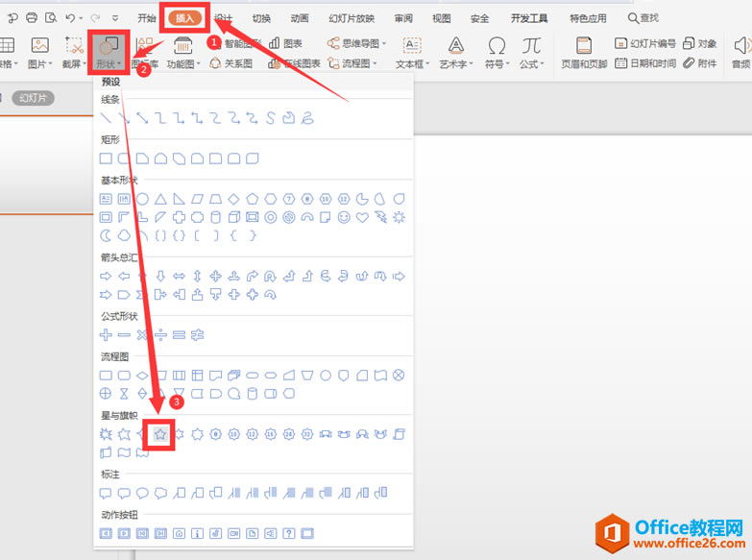752x560 pixels.
Task: Select the straight line shape
Action: pyautogui.click(x=106, y=118)
